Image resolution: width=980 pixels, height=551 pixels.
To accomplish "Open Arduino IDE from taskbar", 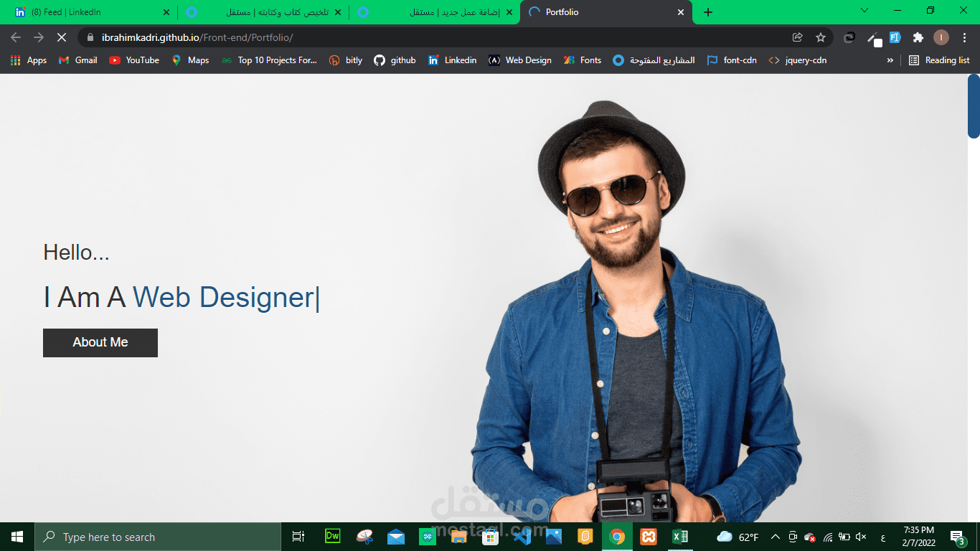I will [x=428, y=537].
